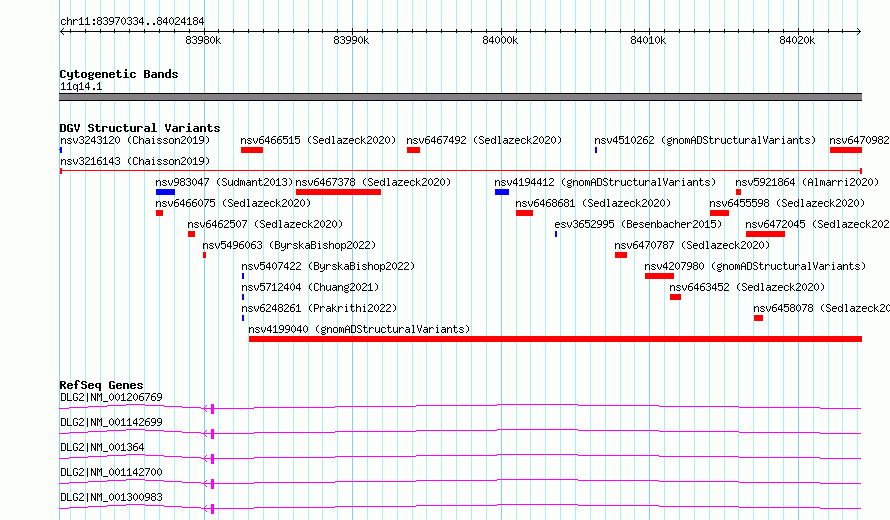The height and width of the screenshot is (520, 890).
Task: Click the Cytogenetic Bands track title
Action: (119, 74)
